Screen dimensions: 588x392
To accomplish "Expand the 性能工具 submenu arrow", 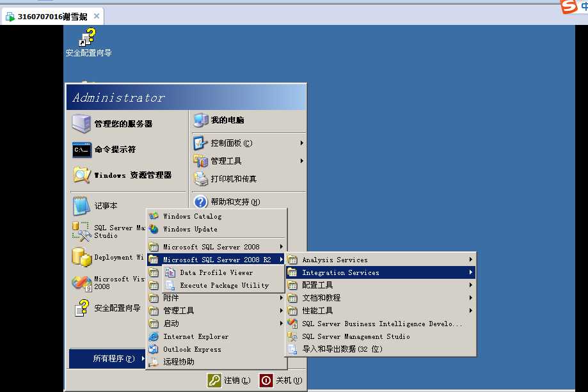I will [471, 310].
